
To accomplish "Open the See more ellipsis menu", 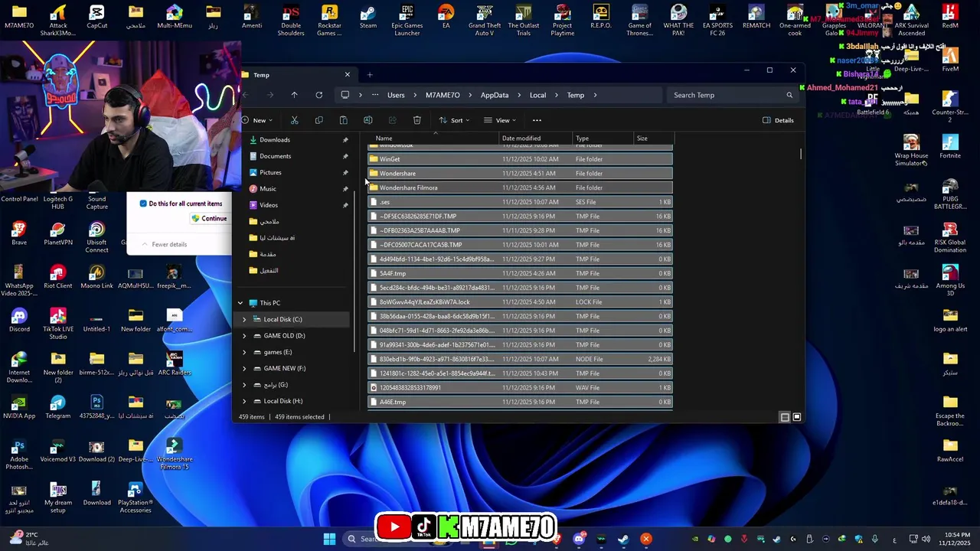I will (537, 120).
